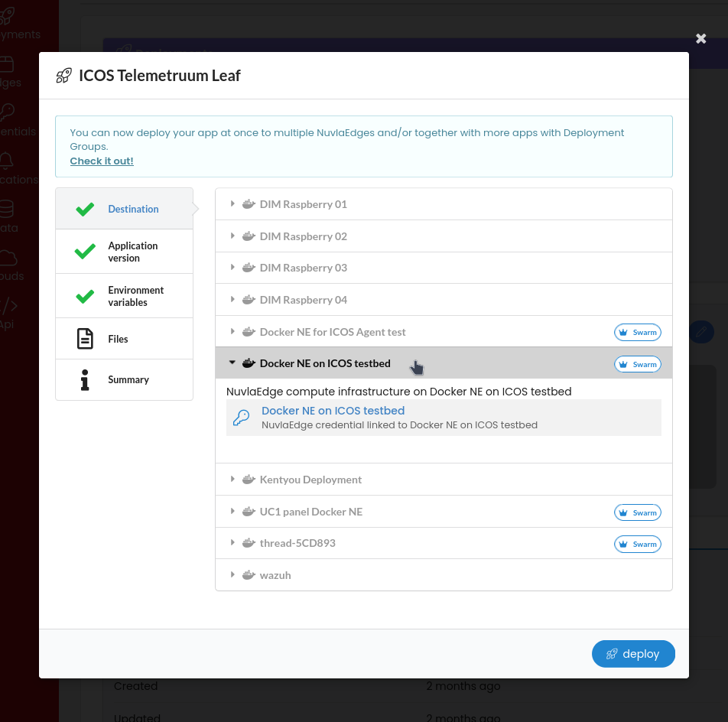Click the Docker icon of DIM Raspberry 02
This screenshot has height=722, width=728.
point(249,236)
